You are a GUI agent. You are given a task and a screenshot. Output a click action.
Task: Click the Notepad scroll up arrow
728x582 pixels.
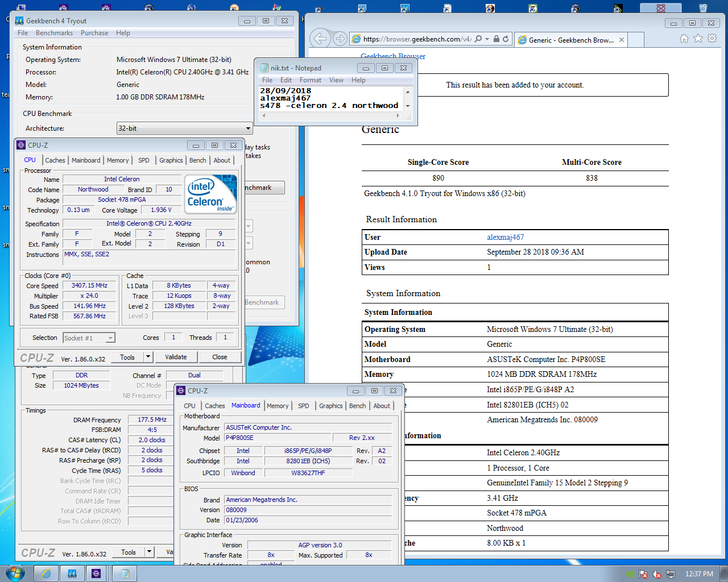(408, 92)
